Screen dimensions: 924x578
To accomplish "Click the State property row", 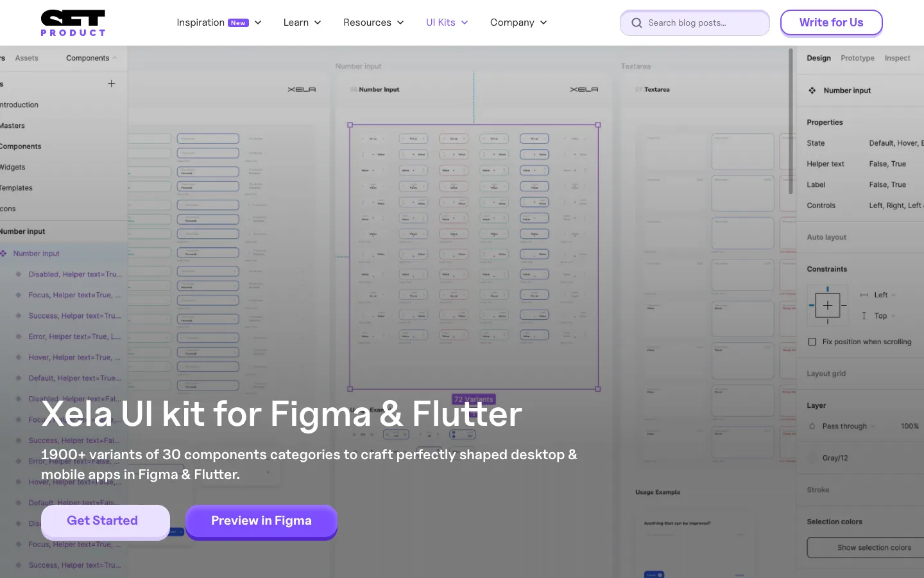I will (x=865, y=143).
